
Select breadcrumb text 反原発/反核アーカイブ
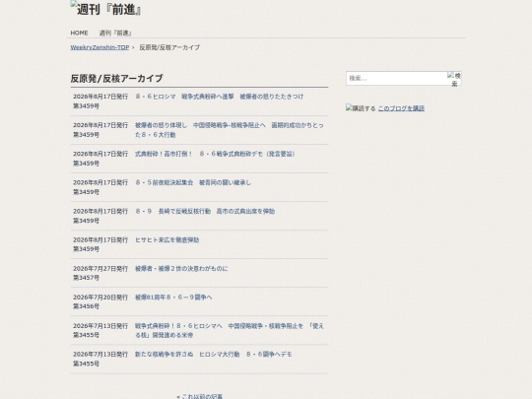coord(169,47)
